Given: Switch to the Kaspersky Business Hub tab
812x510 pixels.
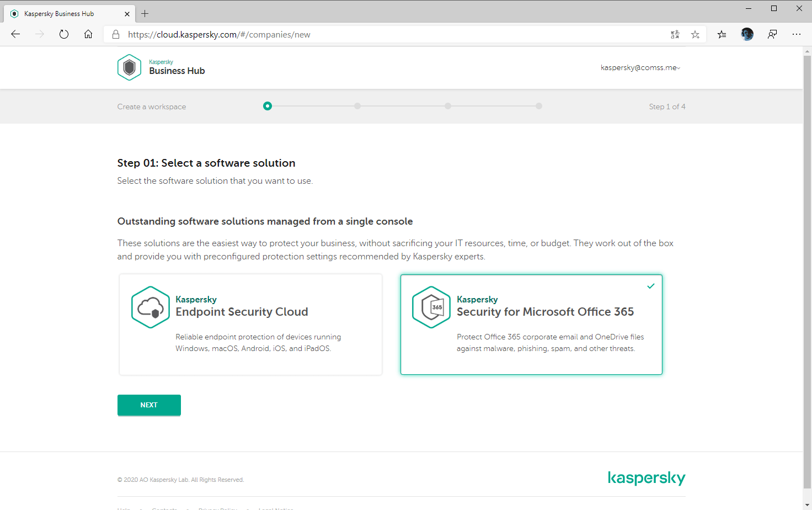Looking at the screenshot, I should point(66,13).
